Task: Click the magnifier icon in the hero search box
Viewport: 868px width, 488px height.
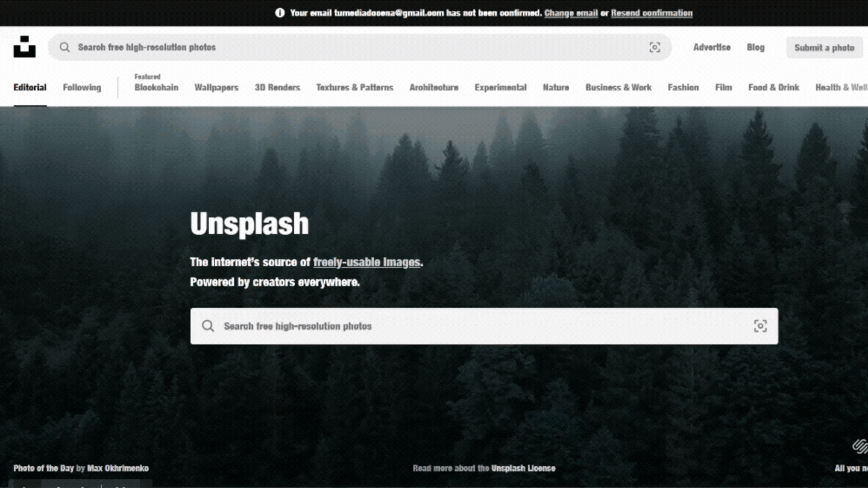Action: [x=208, y=326]
